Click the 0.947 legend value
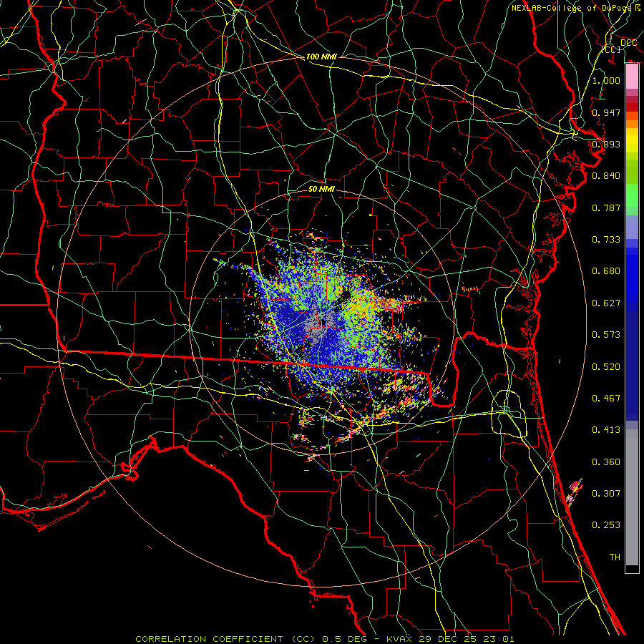 [606, 112]
